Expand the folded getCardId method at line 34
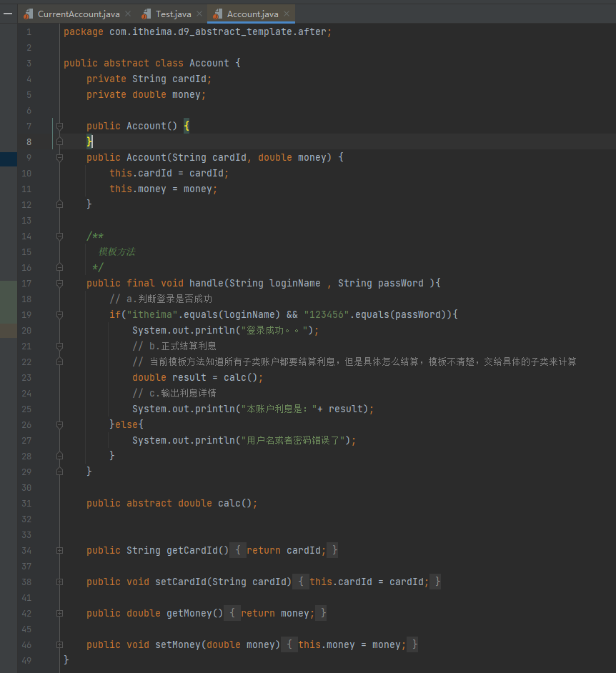Viewport: 616px width, 673px height. (59, 550)
